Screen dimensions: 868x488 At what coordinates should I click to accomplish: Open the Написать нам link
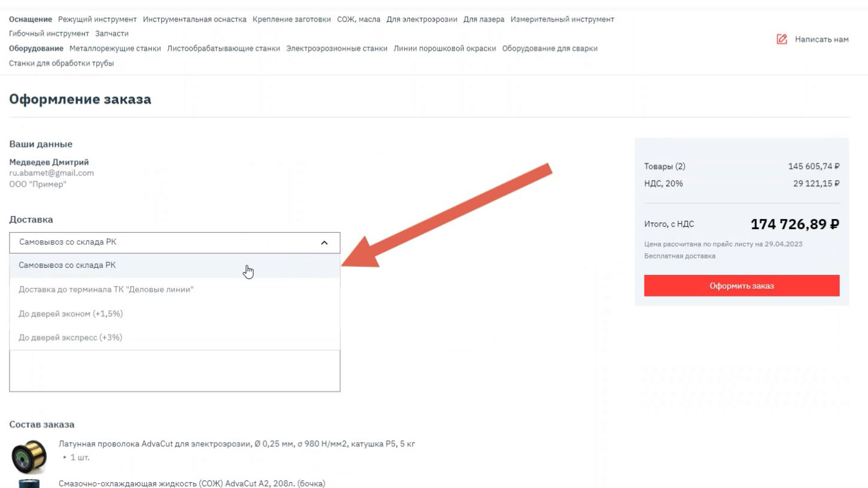[821, 39]
